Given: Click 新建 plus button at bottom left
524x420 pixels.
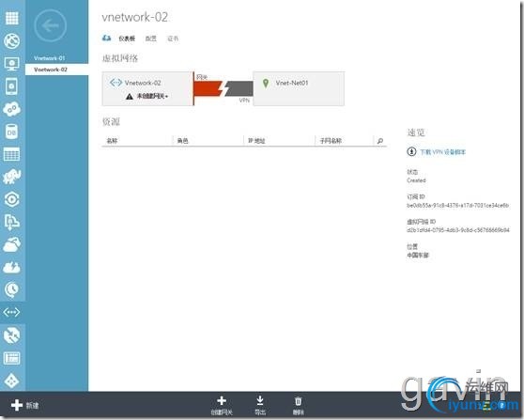Looking at the screenshot, I should click(x=24, y=405).
